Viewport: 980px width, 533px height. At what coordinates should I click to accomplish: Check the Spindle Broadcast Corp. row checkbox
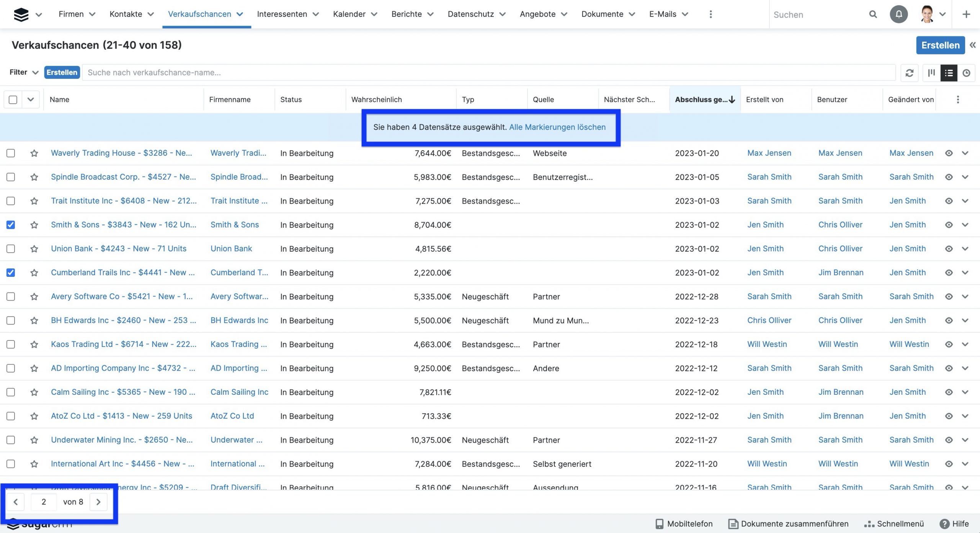pyautogui.click(x=11, y=177)
